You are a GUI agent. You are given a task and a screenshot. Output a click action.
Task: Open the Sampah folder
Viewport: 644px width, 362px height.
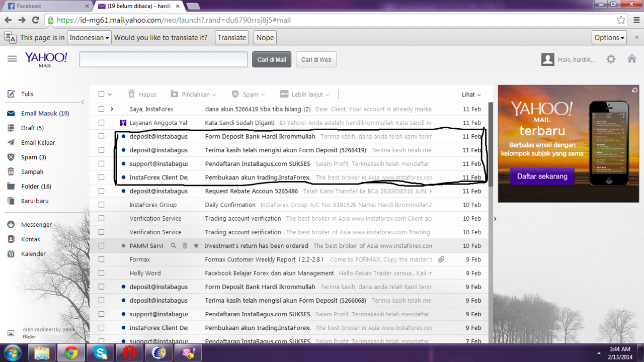click(32, 171)
